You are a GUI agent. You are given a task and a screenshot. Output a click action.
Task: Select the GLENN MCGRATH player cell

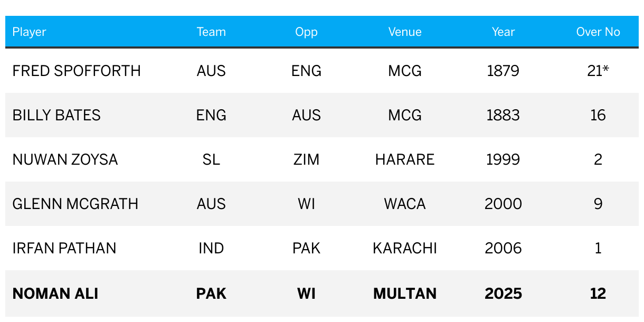[75, 204]
